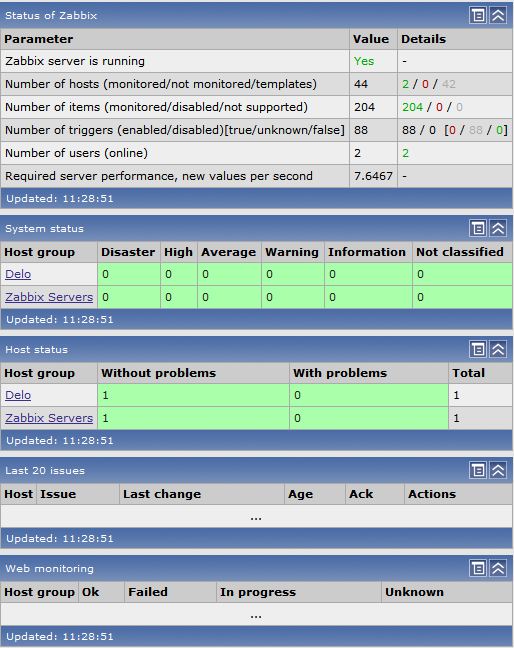Click the hosts value '44'
The image size is (514, 648).
click(361, 84)
